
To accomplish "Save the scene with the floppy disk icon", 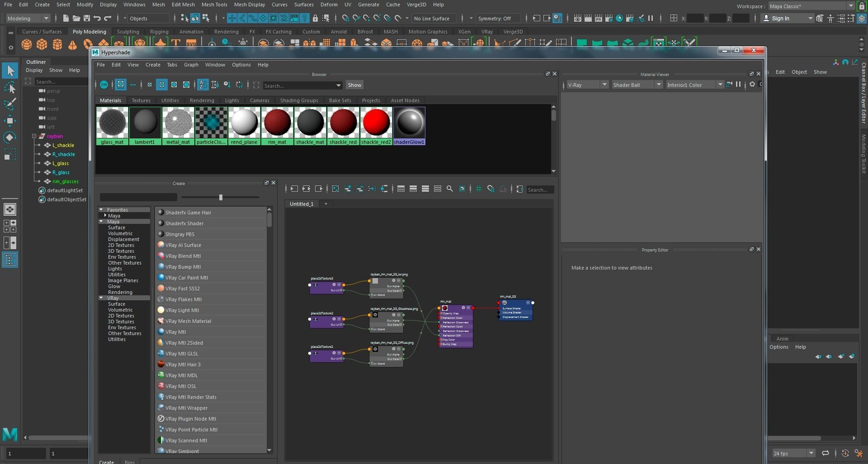I will [x=86, y=18].
